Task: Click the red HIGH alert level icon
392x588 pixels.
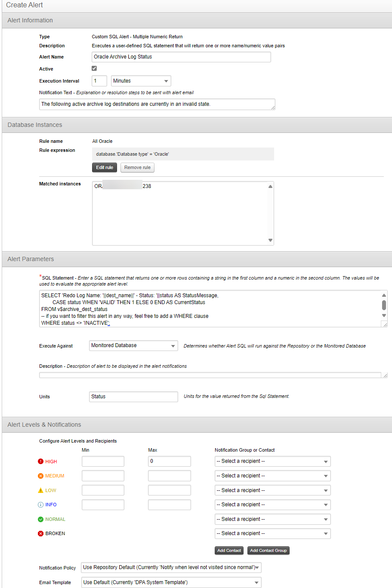Action: [x=41, y=462]
